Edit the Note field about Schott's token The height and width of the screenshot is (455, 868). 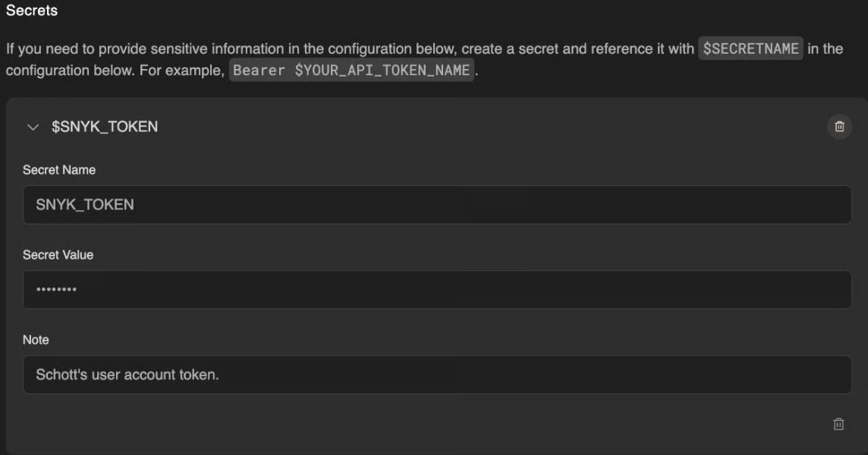click(436, 375)
